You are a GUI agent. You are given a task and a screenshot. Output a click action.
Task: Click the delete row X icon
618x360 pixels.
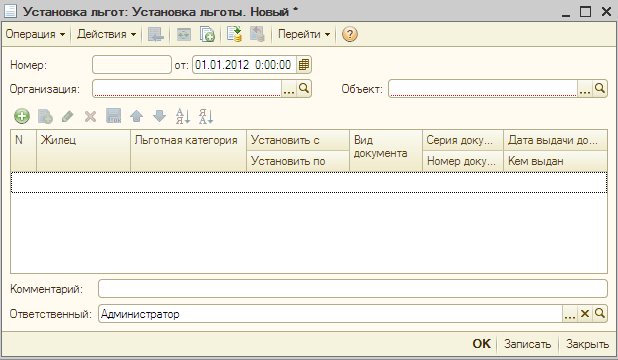[x=90, y=116]
